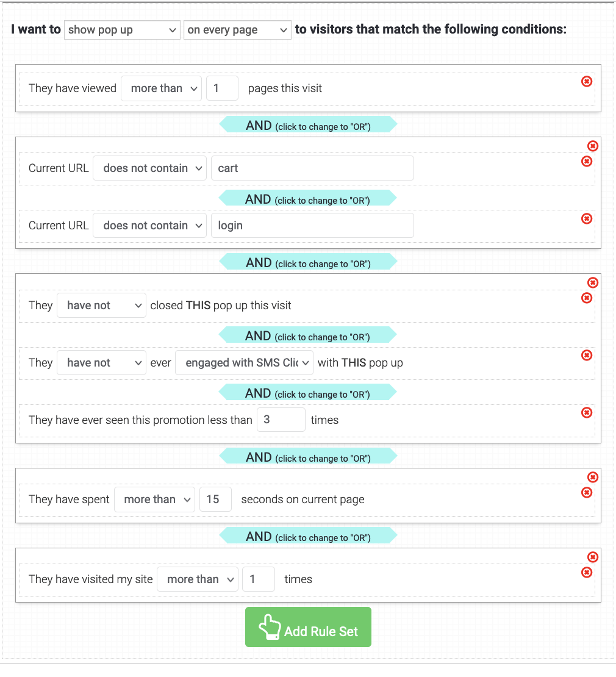This screenshot has width=616, height=677.
Task: Delete the entire Current URL rule set
Action: [593, 146]
